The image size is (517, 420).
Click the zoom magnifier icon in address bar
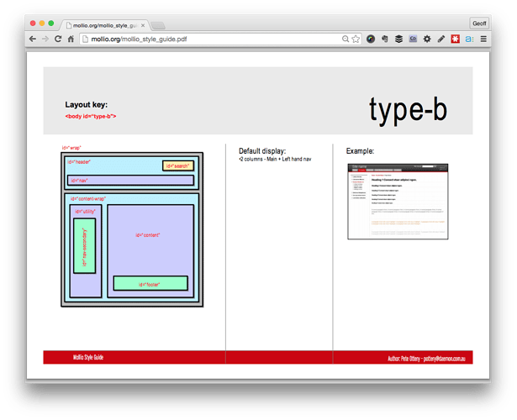pos(346,39)
